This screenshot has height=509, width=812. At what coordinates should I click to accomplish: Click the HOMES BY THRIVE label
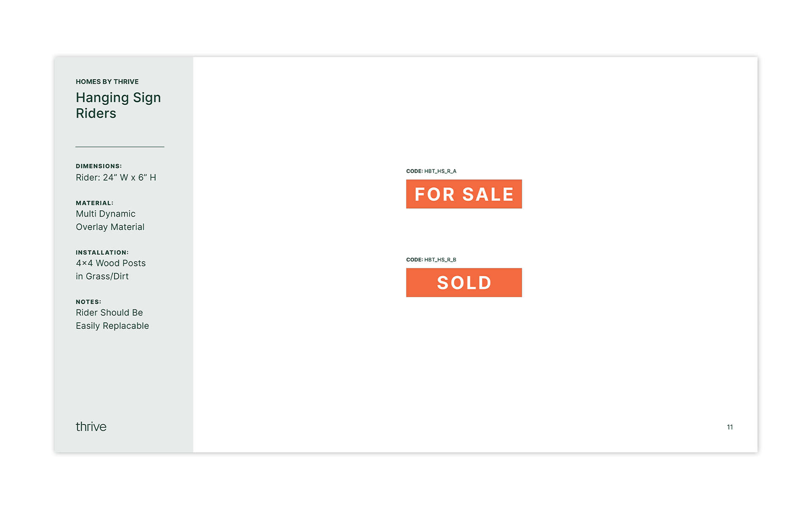tap(107, 82)
